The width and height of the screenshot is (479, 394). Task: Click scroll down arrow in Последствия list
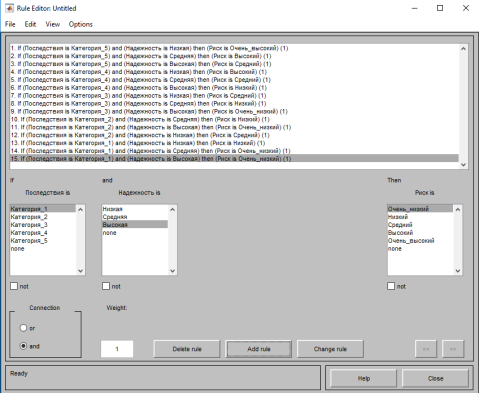[x=80, y=271]
